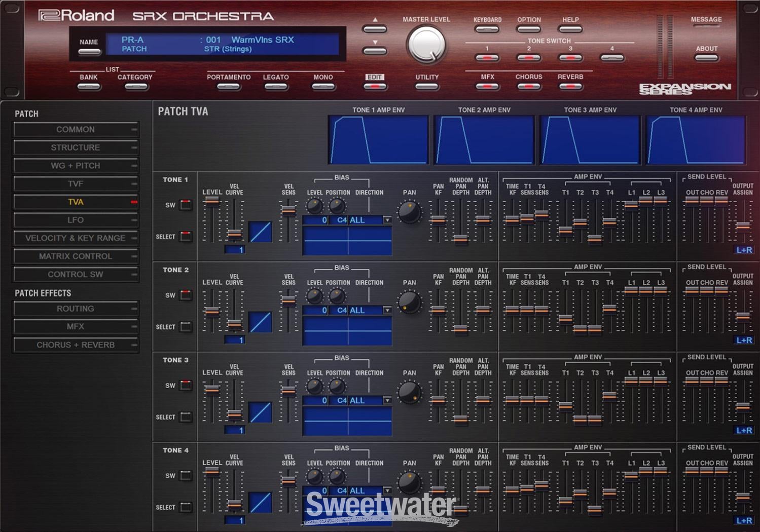Expand Tone 3 Bias Direction dropdown
Image resolution: width=760 pixels, height=532 pixels.
[387, 400]
